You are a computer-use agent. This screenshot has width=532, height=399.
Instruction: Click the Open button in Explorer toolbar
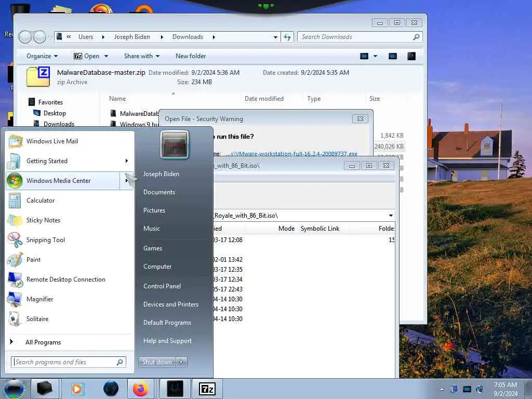(x=87, y=56)
